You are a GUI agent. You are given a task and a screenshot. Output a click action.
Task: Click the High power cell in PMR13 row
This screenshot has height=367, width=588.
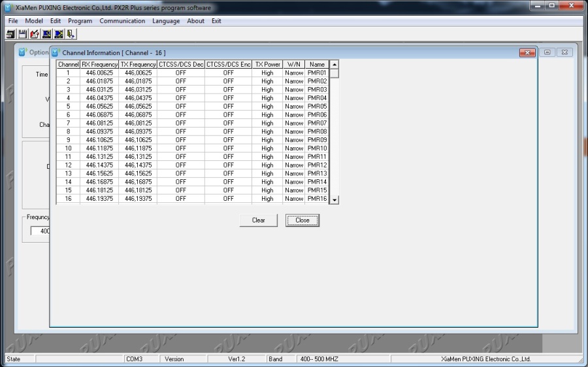coord(267,173)
